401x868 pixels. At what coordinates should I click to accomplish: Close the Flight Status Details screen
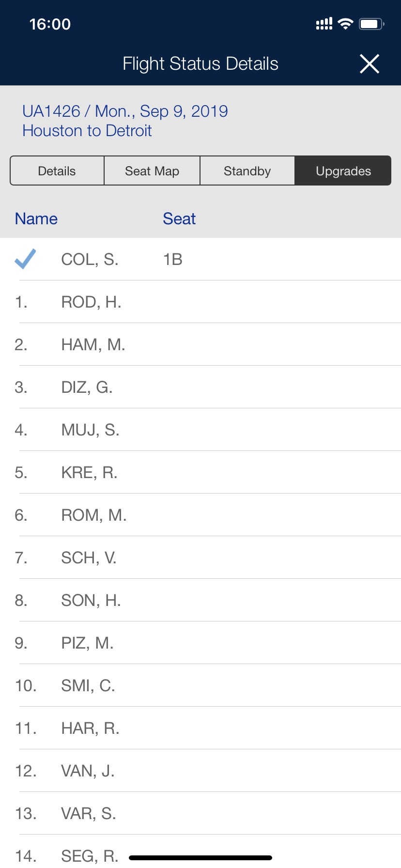coord(370,63)
